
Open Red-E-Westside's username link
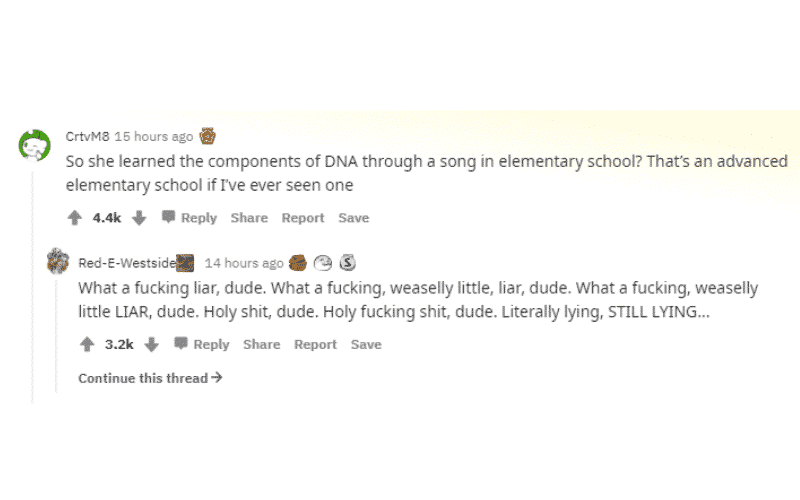pyautogui.click(x=127, y=263)
